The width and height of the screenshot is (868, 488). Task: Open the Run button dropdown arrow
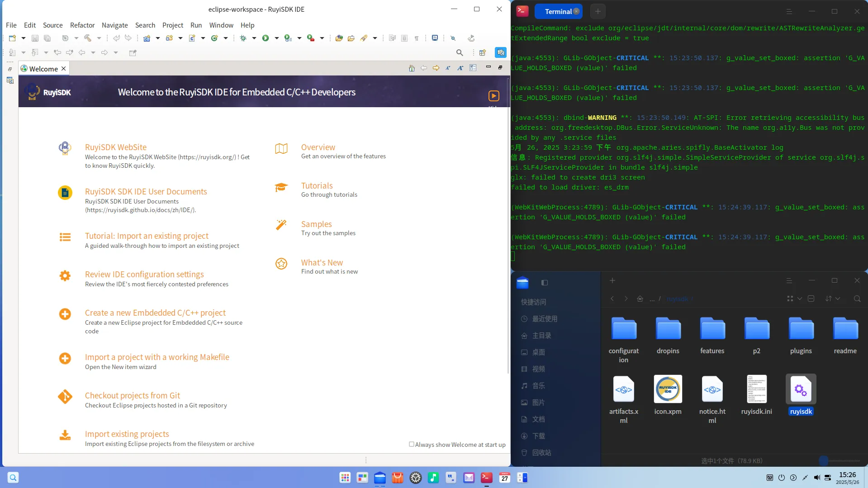(x=276, y=38)
